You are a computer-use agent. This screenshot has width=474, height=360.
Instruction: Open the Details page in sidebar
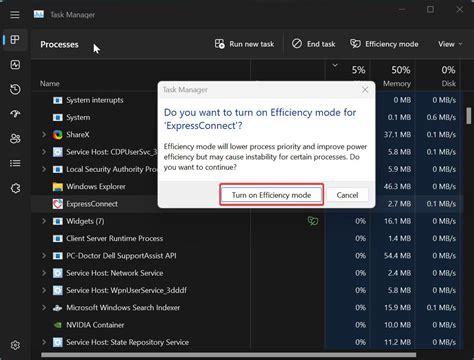click(x=15, y=163)
